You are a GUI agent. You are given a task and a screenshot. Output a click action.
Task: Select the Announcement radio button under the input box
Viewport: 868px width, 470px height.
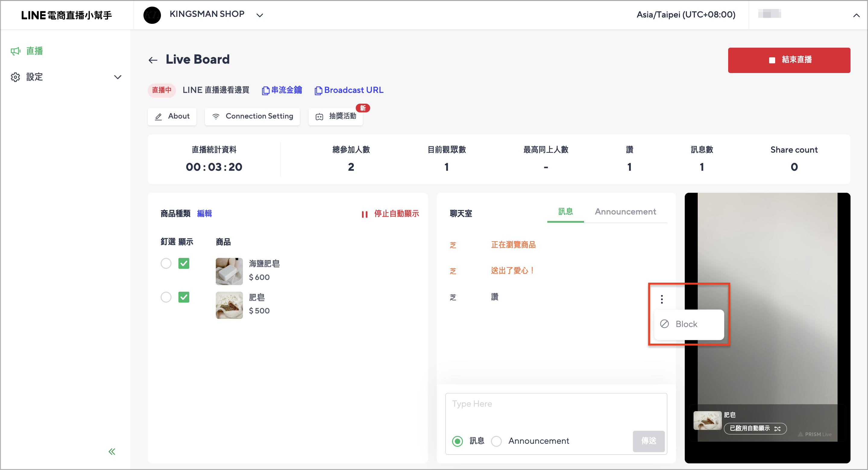[496, 441]
